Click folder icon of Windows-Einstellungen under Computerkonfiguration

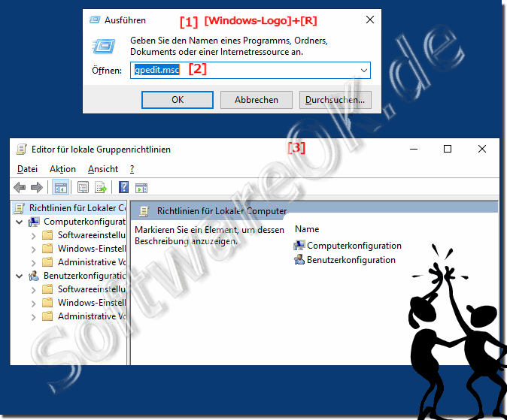(x=47, y=249)
